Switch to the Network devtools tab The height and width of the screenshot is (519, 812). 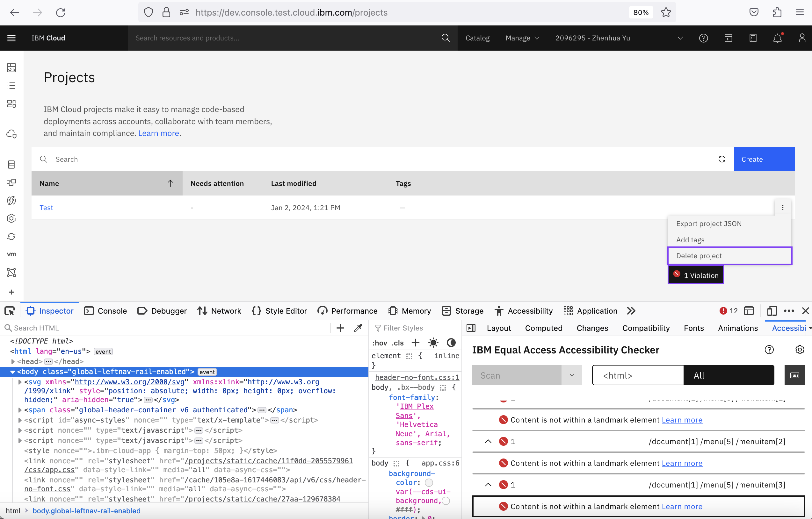tap(219, 311)
